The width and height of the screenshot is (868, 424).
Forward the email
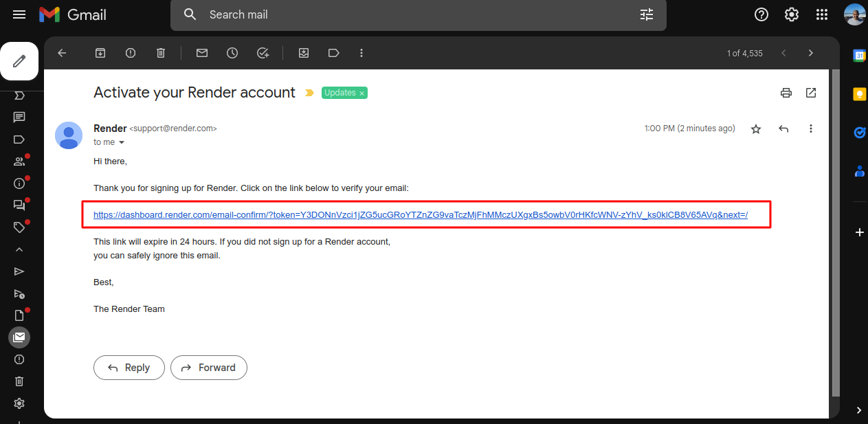pyautogui.click(x=208, y=368)
